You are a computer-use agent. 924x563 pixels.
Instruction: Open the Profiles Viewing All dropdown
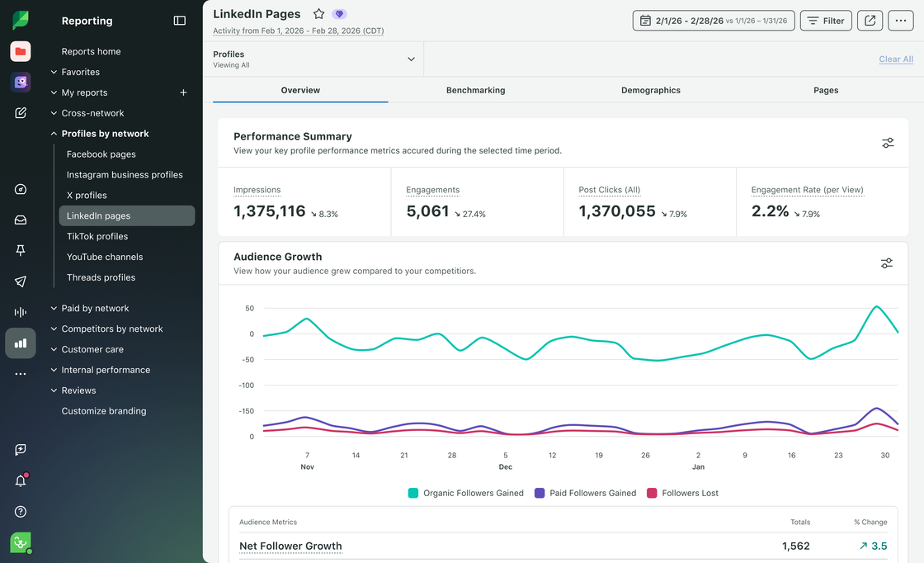313,59
